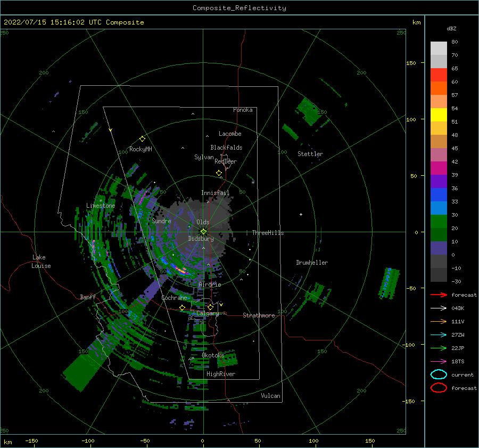Click the asterisk marker above Limestone
The image size is (479, 448).
(101, 201)
